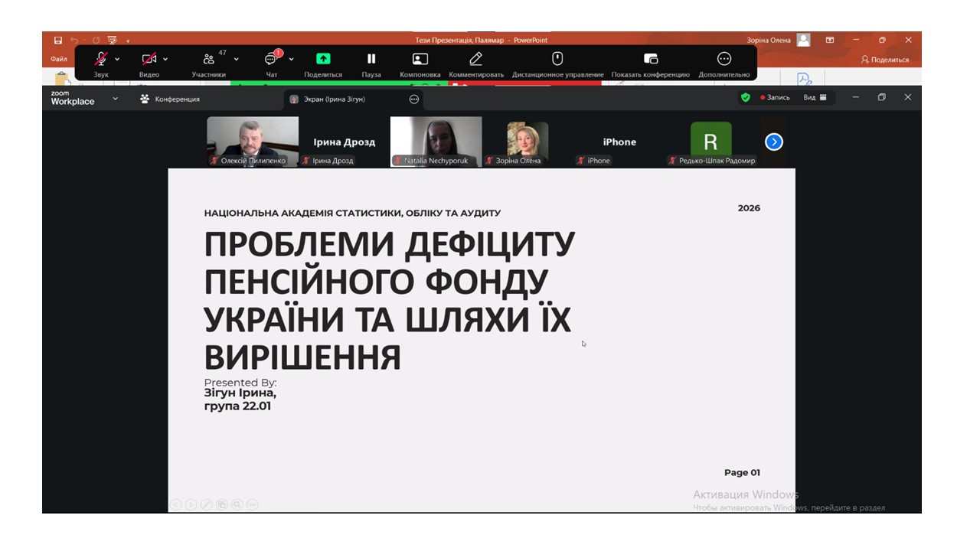Image resolution: width=980 pixels, height=551 pixels.
Task: Click the Комментировать annotate pencil icon
Action: 475,59
